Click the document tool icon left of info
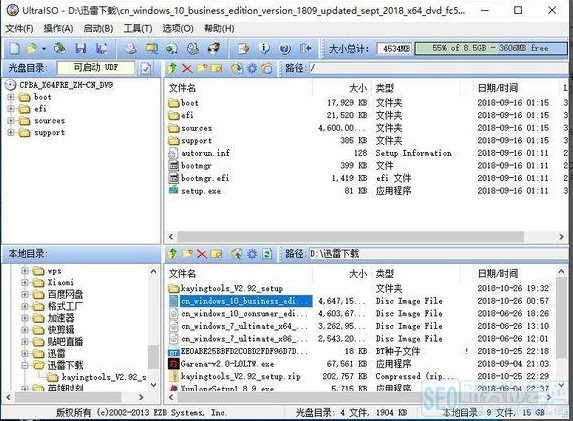This screenshot has width=573, height=421. [243, 48]
